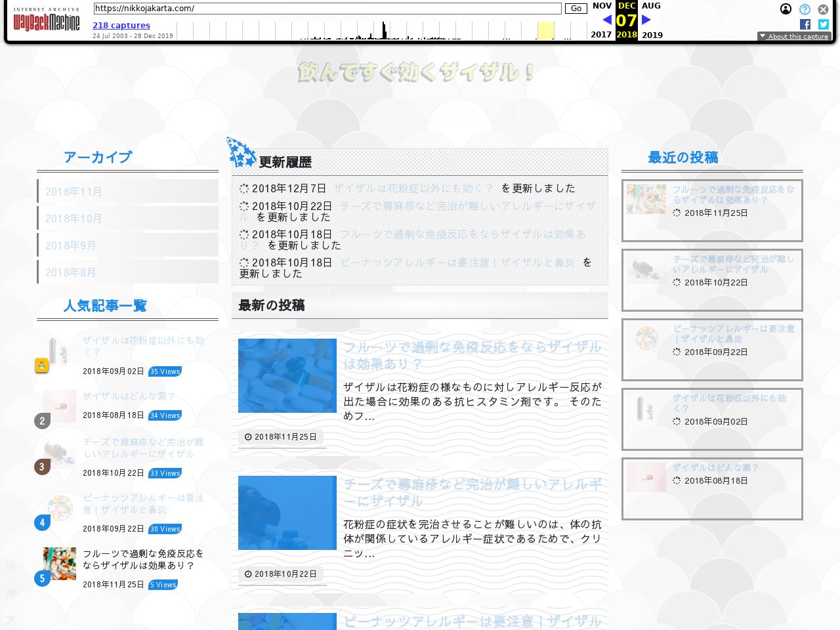Go to next capture arrow
The height and width of the screenshot is (630, 840).
(646, 20)
